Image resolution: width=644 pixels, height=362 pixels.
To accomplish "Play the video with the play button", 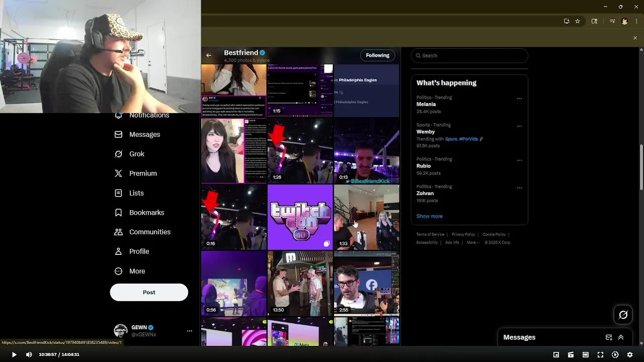I will click(14, 354).
